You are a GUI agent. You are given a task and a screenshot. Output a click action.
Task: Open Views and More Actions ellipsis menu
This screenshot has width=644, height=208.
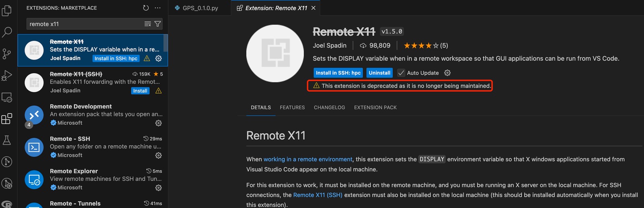158,8
